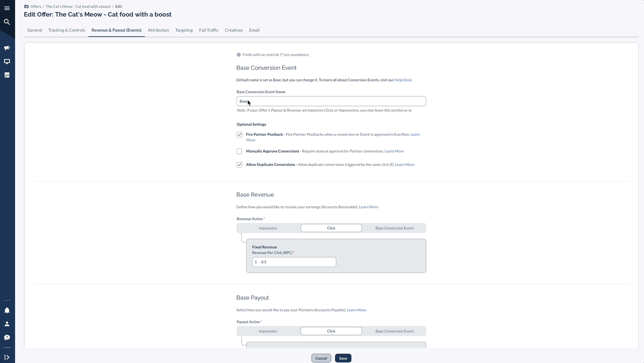Toggle Fire Partner Postback checkbox
644x363 pixels.
click(239, 135)
